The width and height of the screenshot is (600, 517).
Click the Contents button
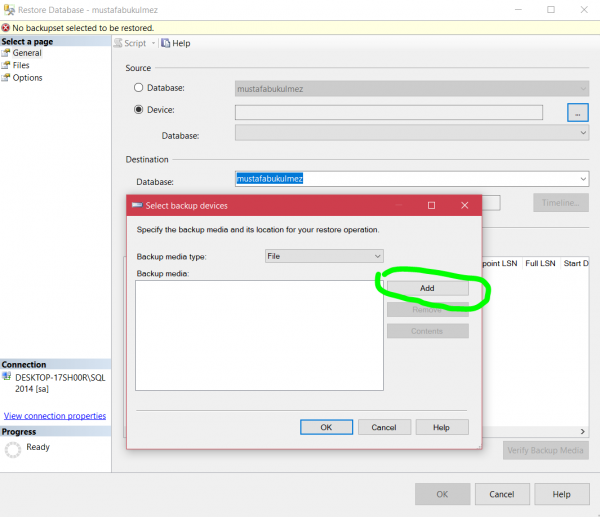coord(427,331)
